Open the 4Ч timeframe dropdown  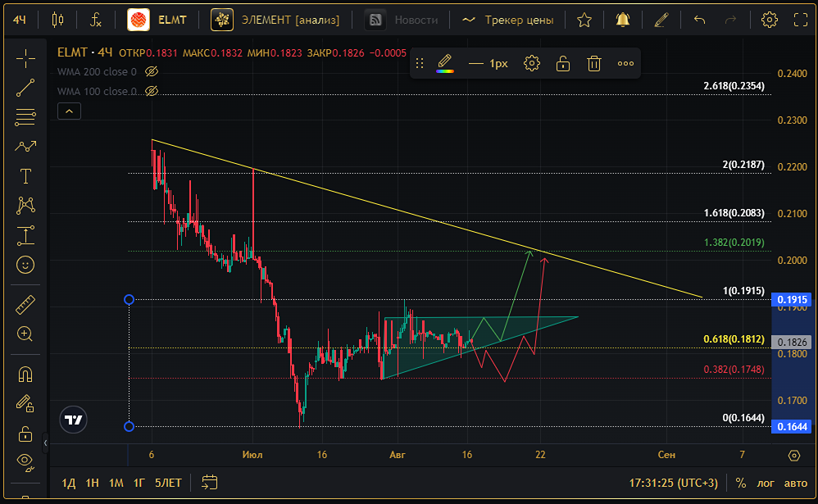click(x=20, y=20)
